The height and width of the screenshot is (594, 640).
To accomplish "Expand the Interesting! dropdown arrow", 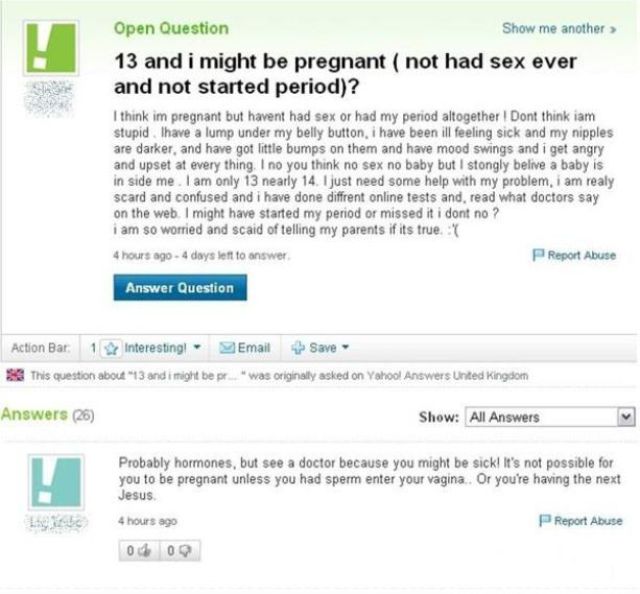I will [195, 347].
